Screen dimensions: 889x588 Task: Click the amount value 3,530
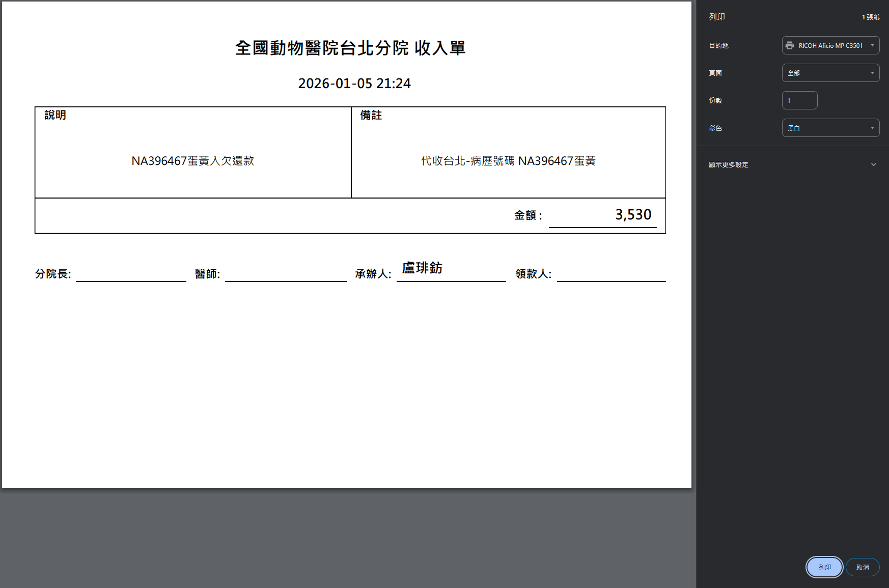(x=633, y=215)
